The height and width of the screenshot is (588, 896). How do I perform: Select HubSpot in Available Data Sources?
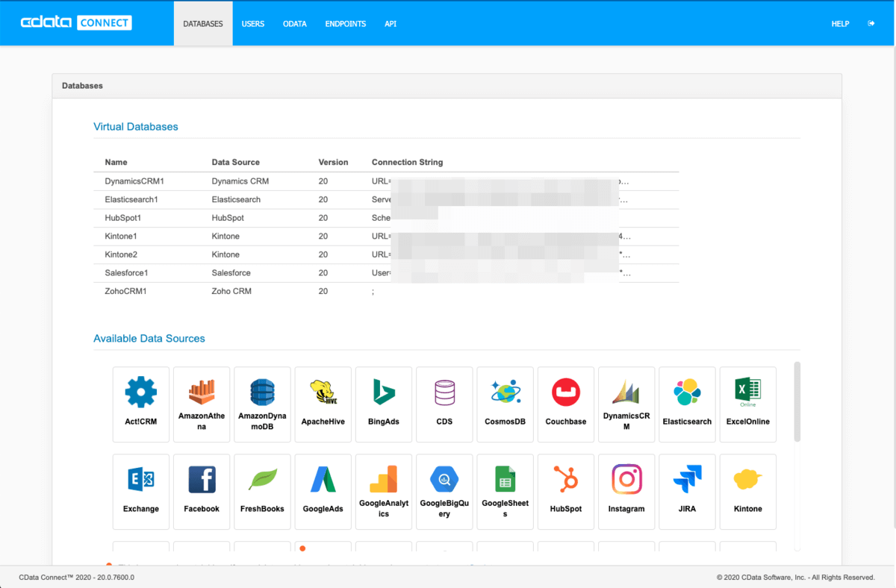click(x=566, y=492)
